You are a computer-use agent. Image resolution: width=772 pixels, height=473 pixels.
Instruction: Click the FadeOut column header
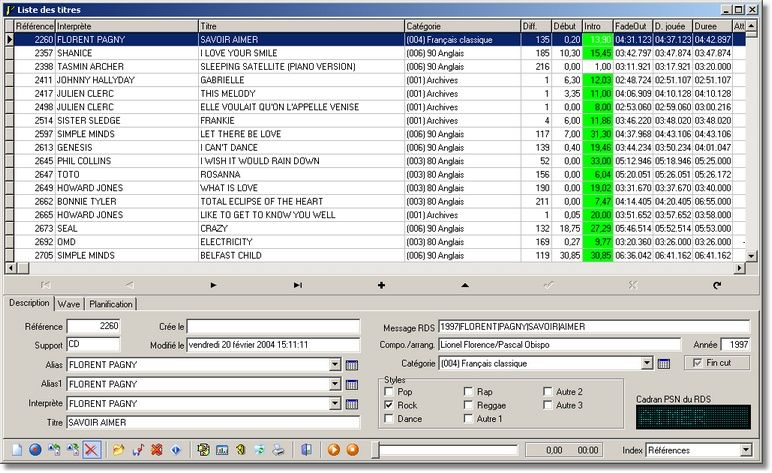click(x=633, y=26)
